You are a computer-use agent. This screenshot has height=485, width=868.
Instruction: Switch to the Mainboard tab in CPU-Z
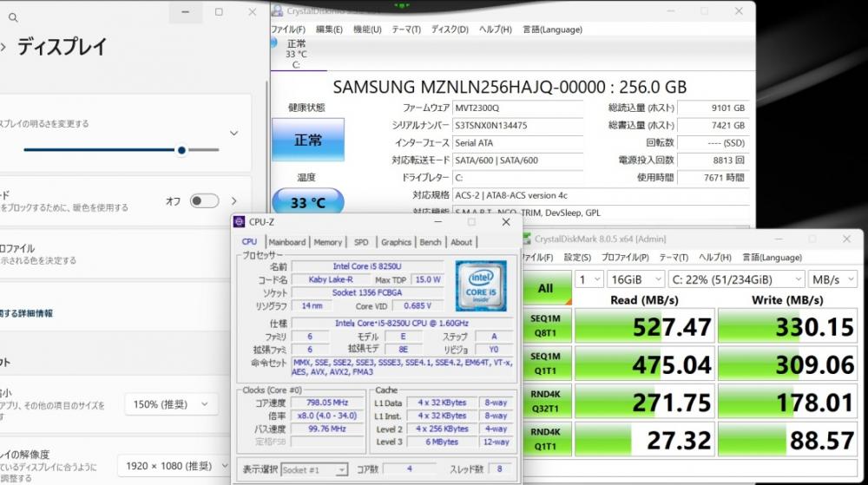[x=286, y=242]
